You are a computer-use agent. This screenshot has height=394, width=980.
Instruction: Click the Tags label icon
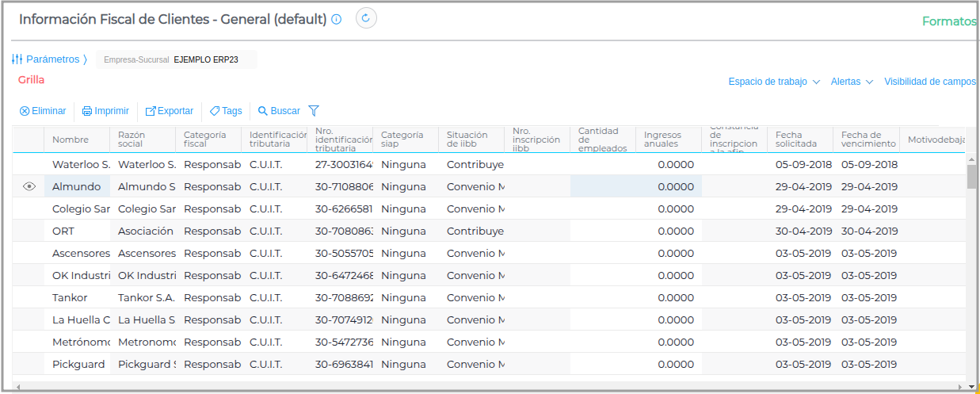215,111
